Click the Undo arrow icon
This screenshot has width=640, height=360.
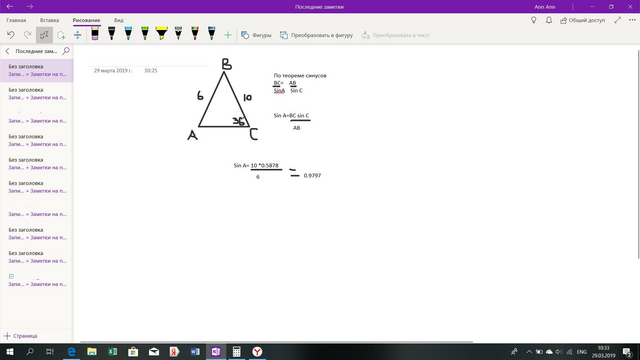point(11,35)
